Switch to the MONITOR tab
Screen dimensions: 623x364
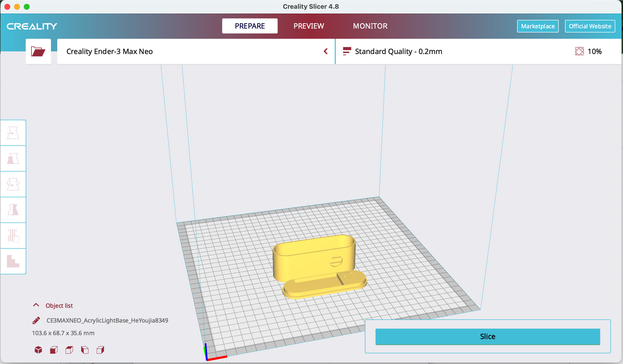[370, 26]
